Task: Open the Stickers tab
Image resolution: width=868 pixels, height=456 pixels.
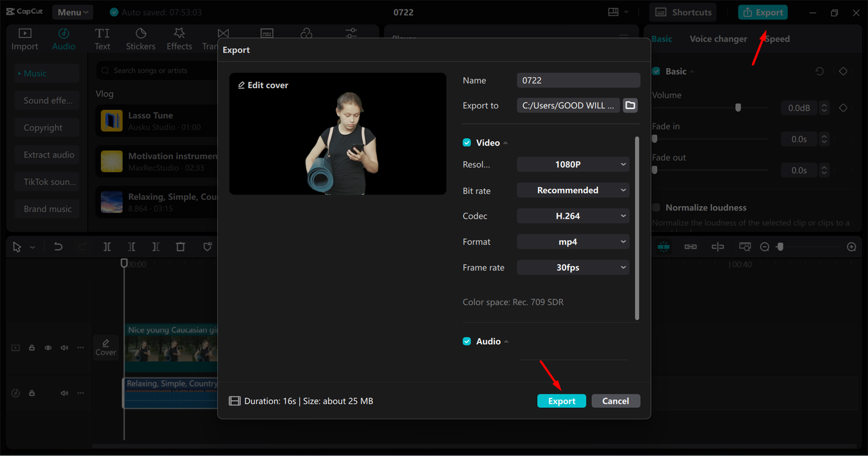Action: coord(140,39)
